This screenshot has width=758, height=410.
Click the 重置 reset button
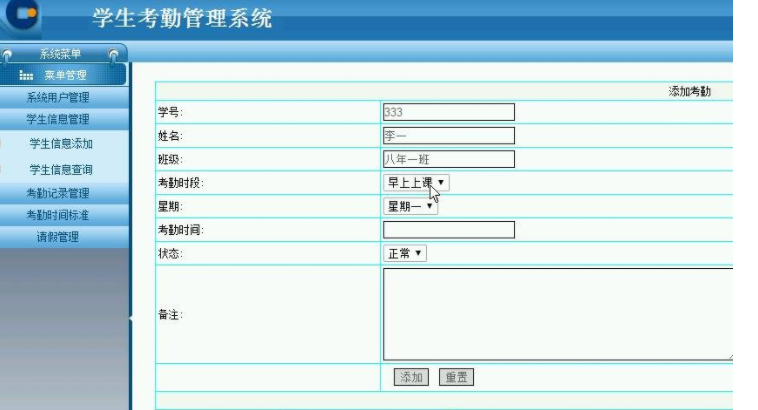pyautogui.click(x=456, y=377)
